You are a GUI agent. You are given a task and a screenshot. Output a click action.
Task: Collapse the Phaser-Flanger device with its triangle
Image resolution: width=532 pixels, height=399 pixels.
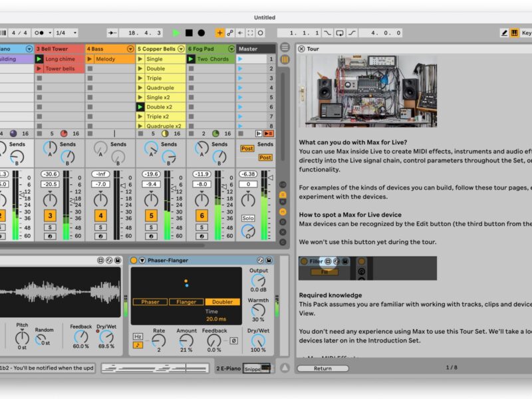click(x=142, y=260)
